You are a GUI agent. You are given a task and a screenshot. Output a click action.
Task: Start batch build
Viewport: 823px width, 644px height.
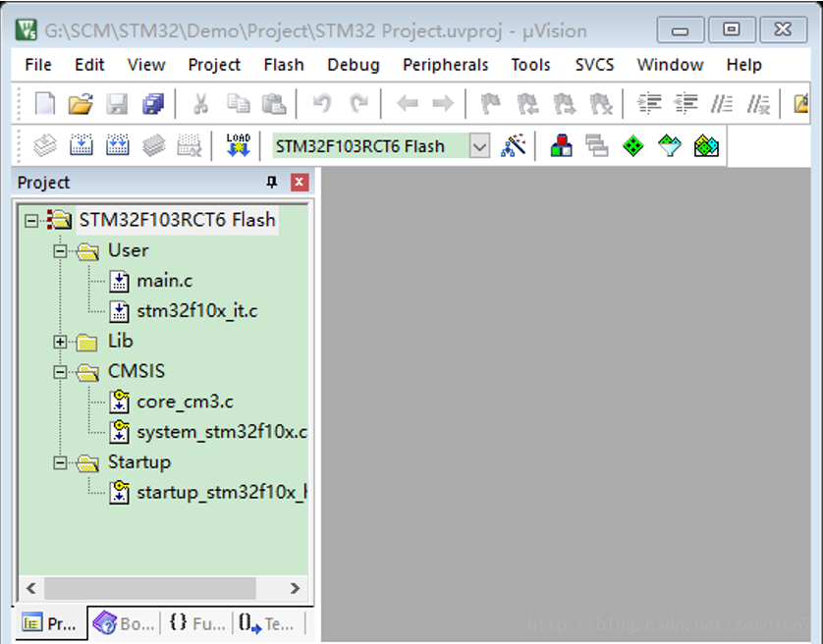(x=154, y=145)
